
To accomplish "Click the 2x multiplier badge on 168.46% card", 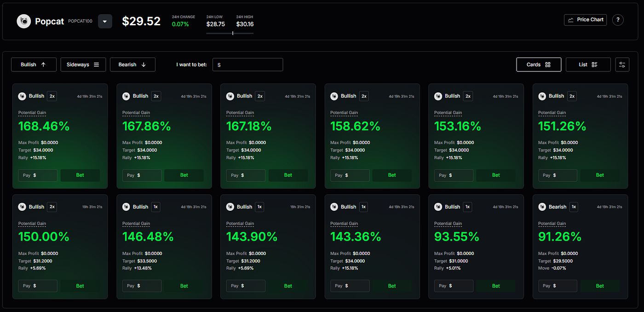I will click(x=52, y=96).
